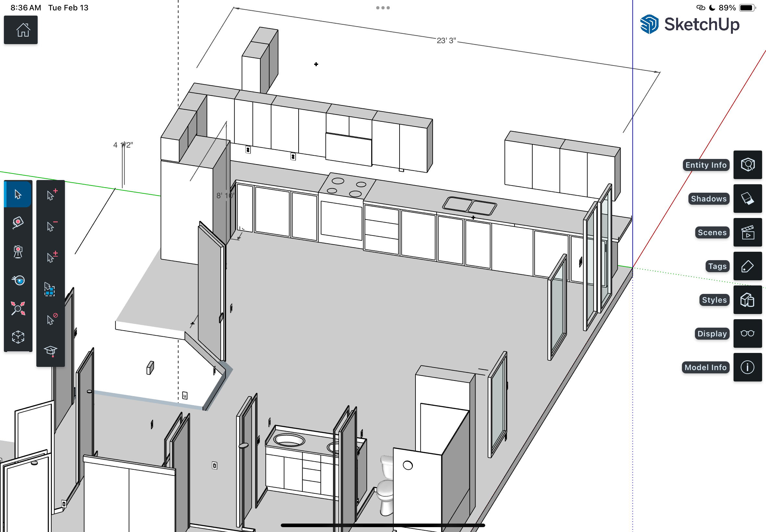Tap the Home button

[x=21, y=30]
